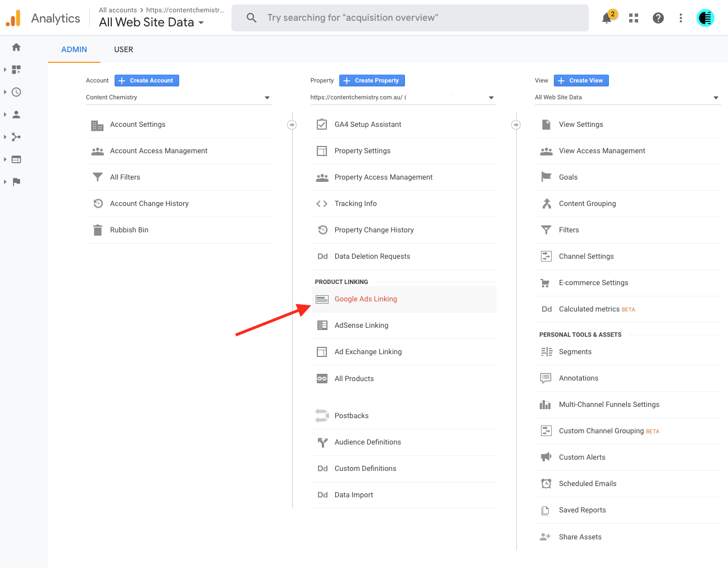Open Saved Reports

(628, 510)
